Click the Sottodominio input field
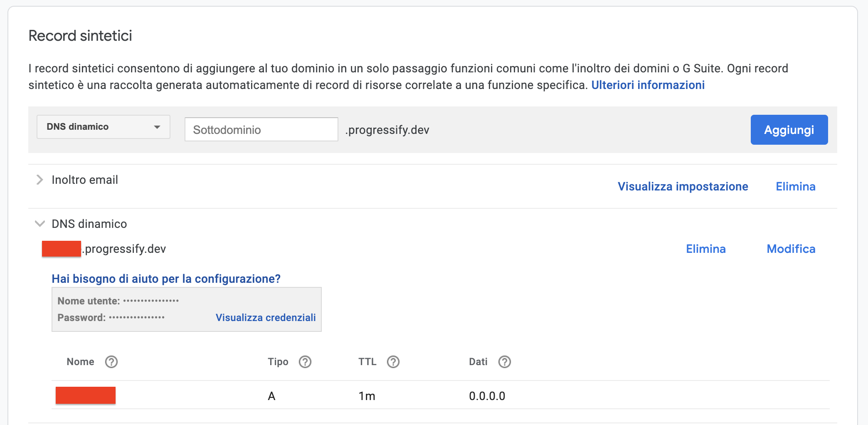Screen dimensions: 868x425 click(x=261, y=129)
